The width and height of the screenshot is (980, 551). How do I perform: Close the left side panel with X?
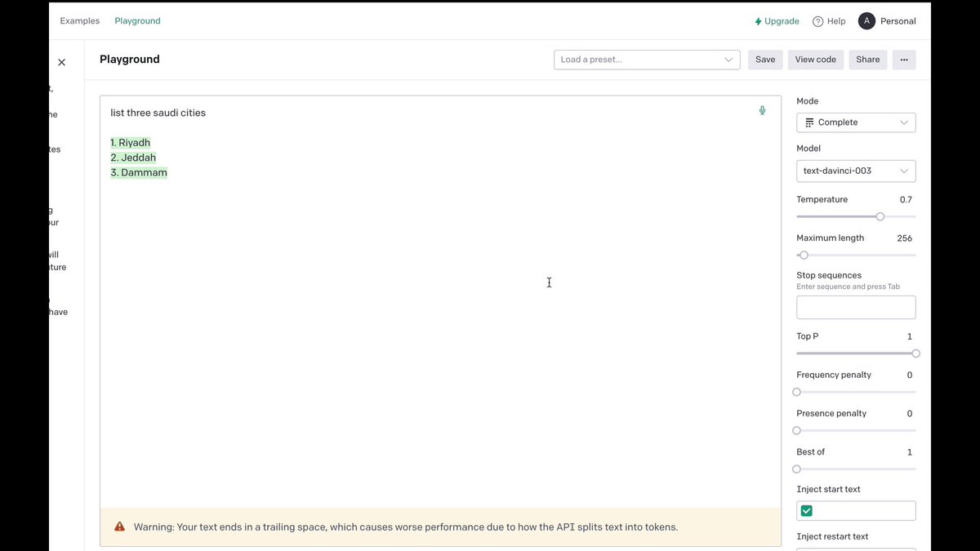[x=61, y=62]
